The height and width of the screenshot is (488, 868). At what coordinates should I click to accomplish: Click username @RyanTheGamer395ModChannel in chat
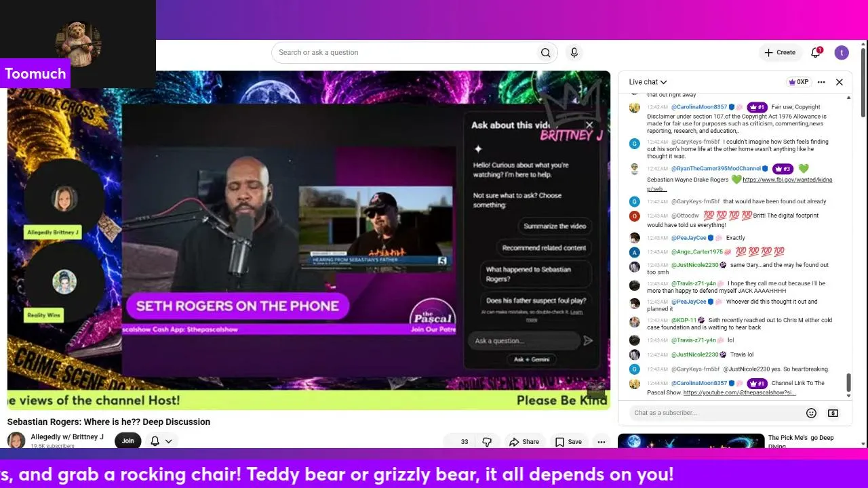point(717,169)
